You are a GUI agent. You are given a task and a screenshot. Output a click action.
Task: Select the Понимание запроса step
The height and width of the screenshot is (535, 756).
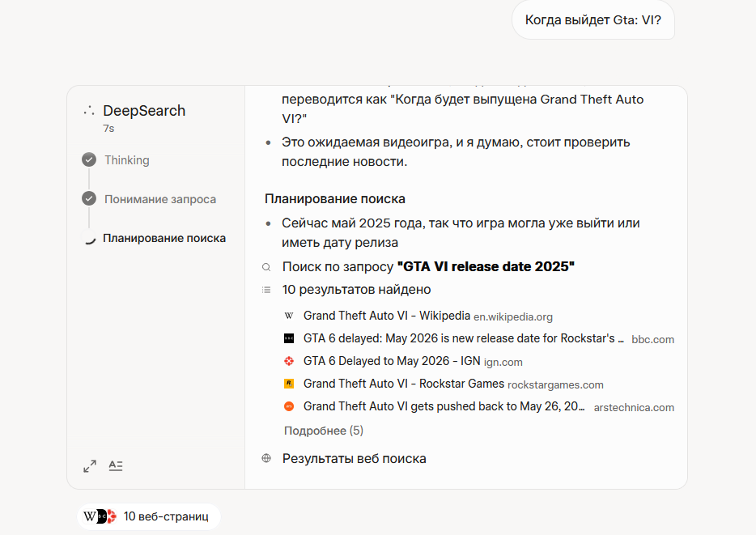(160, 199)
